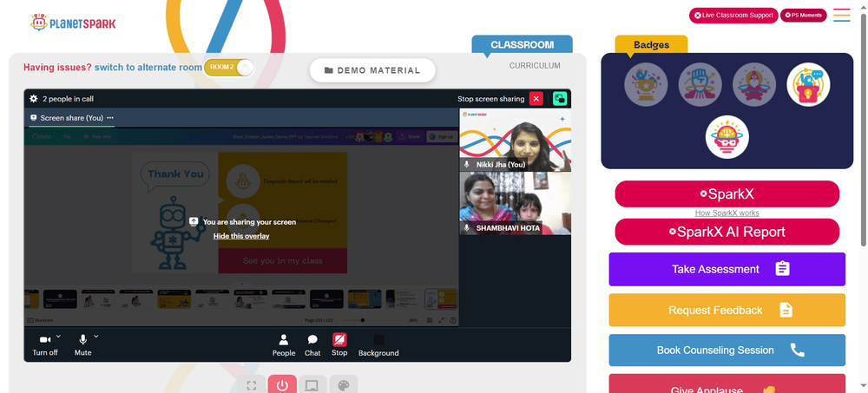The width and height of the screenshot is (868, 393).
Task: Click red power button below video
Action: [282, 384]
